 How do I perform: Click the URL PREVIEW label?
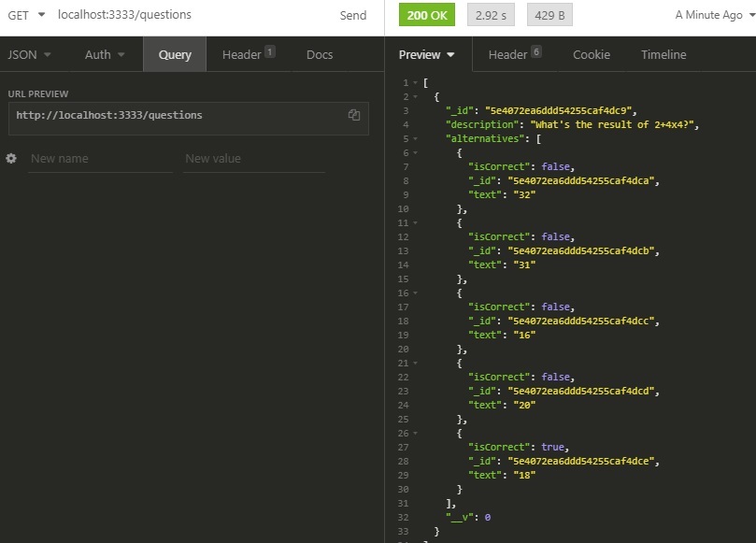point(38,94)
